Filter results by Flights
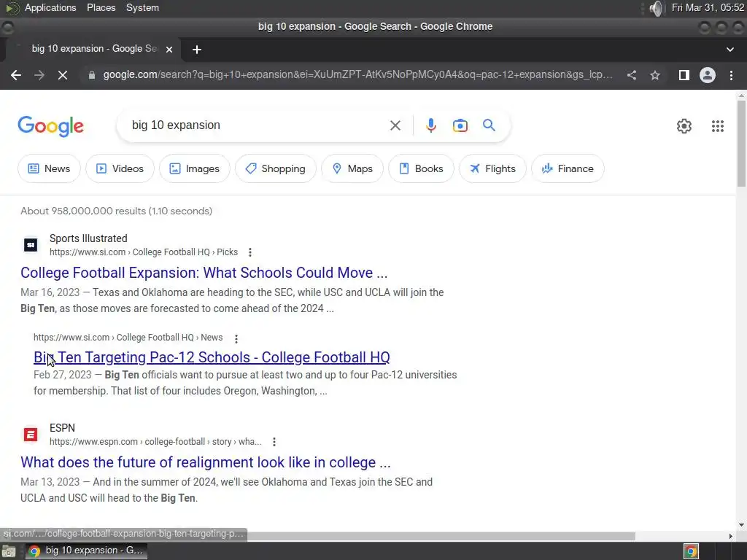This screenshot has width=747, height=560. (x=492, y=168)
